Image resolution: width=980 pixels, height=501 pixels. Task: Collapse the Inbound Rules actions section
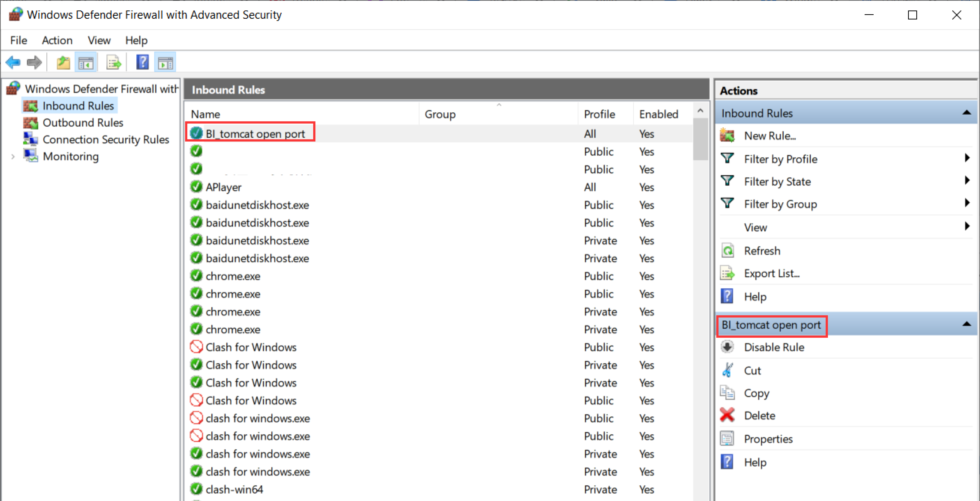[966, 113]
